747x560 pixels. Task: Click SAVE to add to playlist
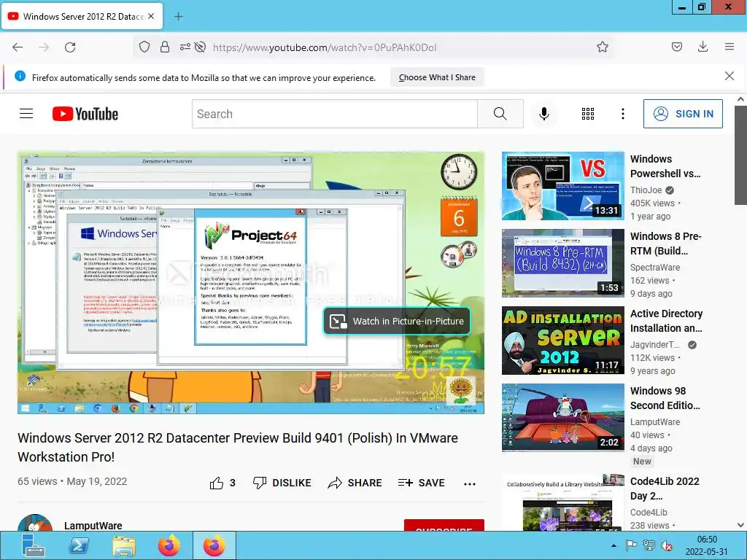point(421,483)
